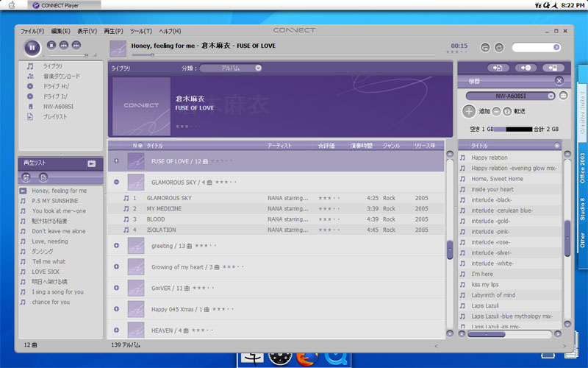The height and width of the screenshot is (368, 588).
Task: Click the now-playing album art thumbnail
Action: coord(118,49)
